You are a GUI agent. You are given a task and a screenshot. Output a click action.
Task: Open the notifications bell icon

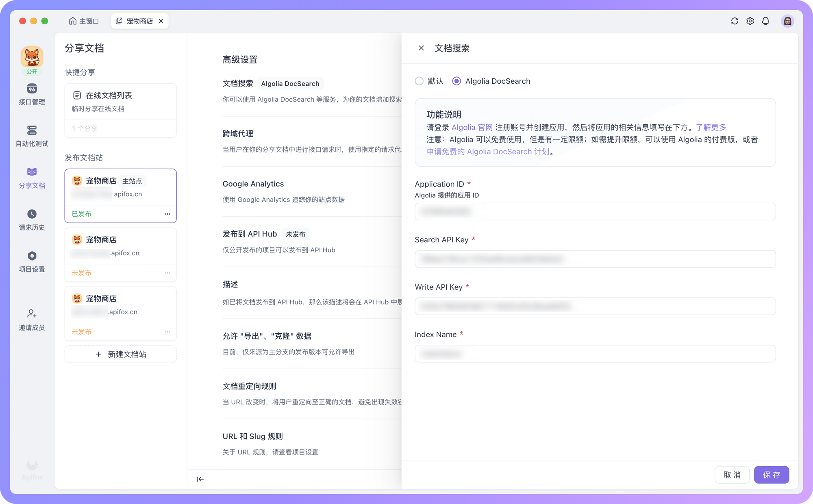click(765, 21)
